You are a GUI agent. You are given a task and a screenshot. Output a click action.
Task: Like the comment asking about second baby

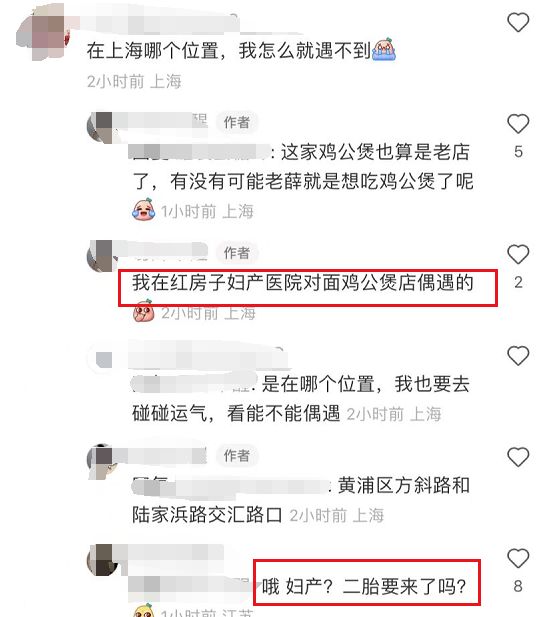click(x=518, y=558)
